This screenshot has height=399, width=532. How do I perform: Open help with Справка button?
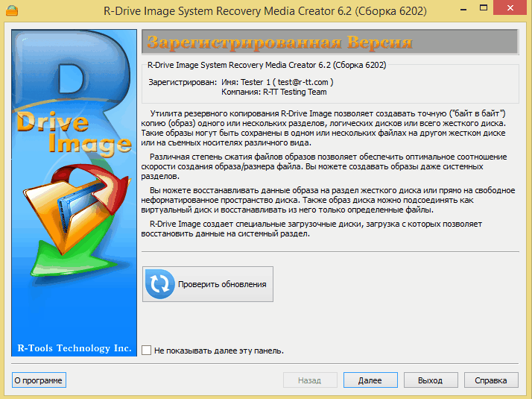coord(491,380)
